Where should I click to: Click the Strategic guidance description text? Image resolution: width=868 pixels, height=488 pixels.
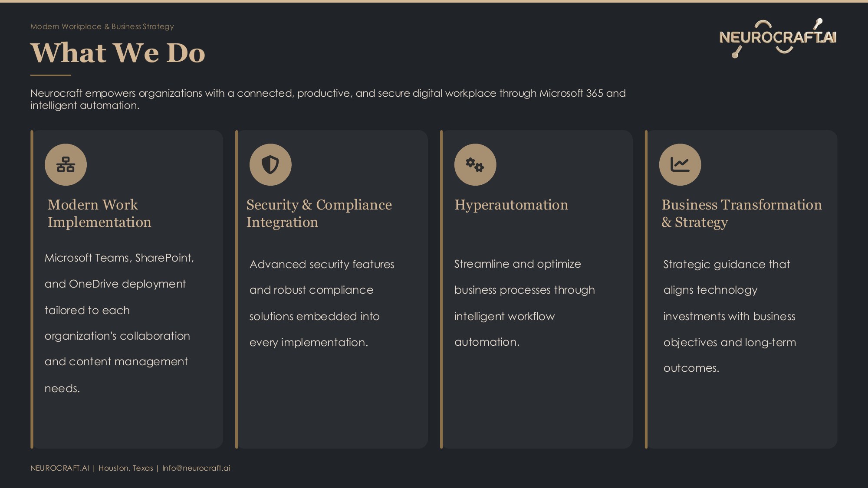pos(730,316)
